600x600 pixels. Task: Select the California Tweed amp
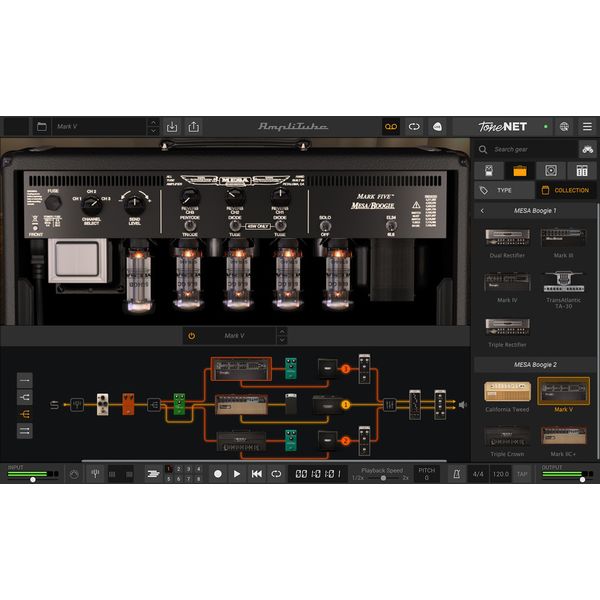pos(507,396)
